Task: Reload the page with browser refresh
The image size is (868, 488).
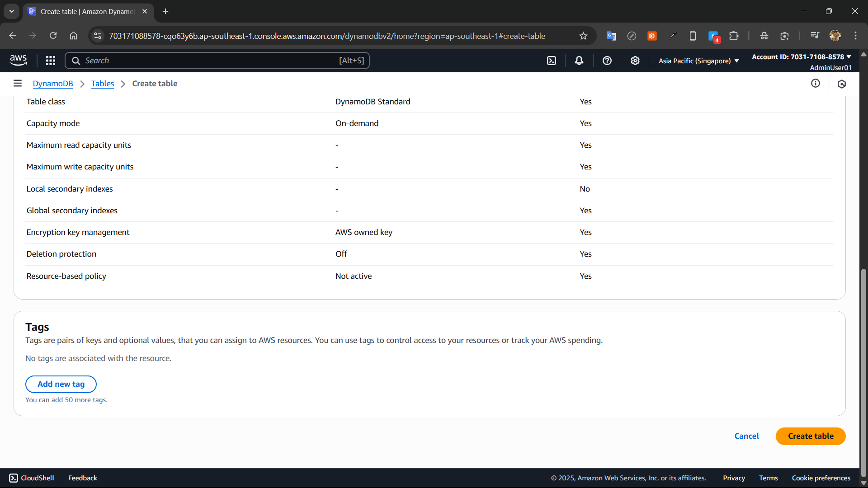Action: click(x=53, y=36)
